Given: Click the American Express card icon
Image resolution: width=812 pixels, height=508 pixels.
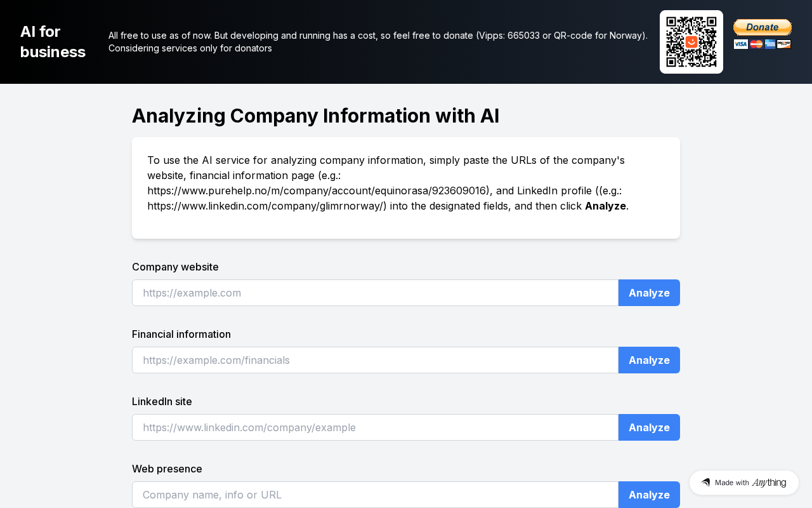Looking at the screenshot, I should (769, 44).
